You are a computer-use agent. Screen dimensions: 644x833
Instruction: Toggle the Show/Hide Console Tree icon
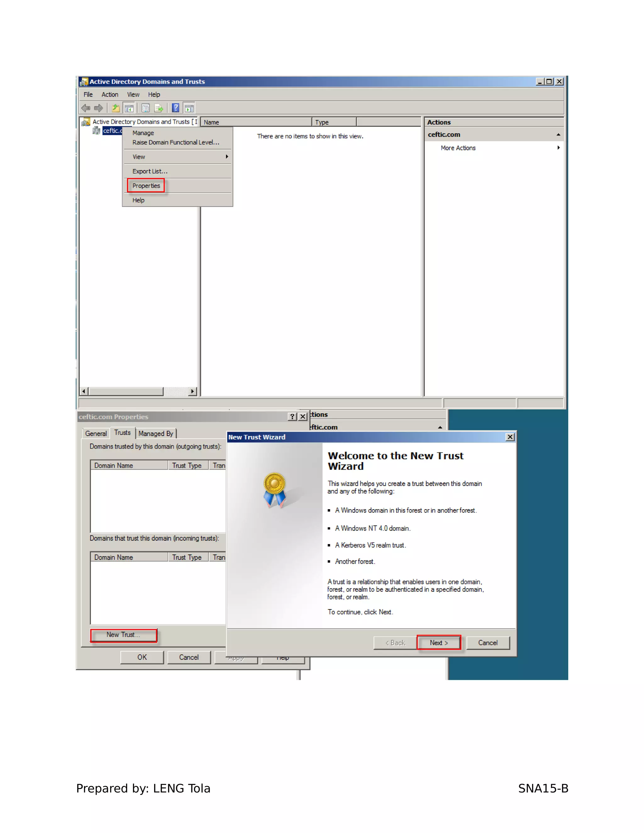tap(129, 108)
